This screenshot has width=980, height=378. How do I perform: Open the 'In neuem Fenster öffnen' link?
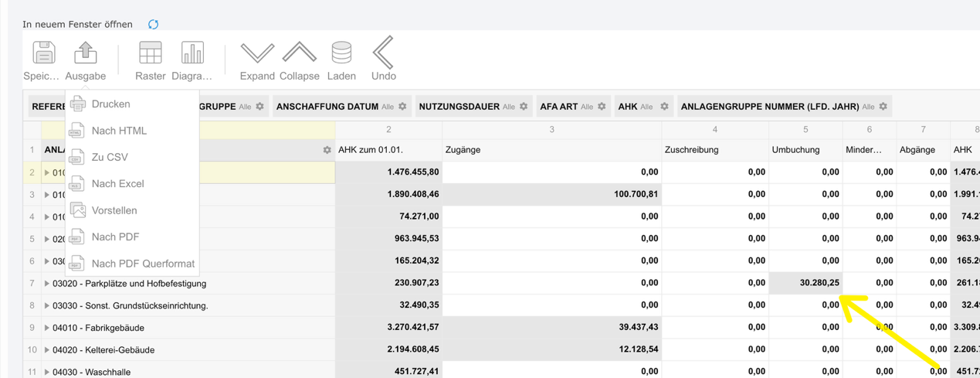coord(77,25)
